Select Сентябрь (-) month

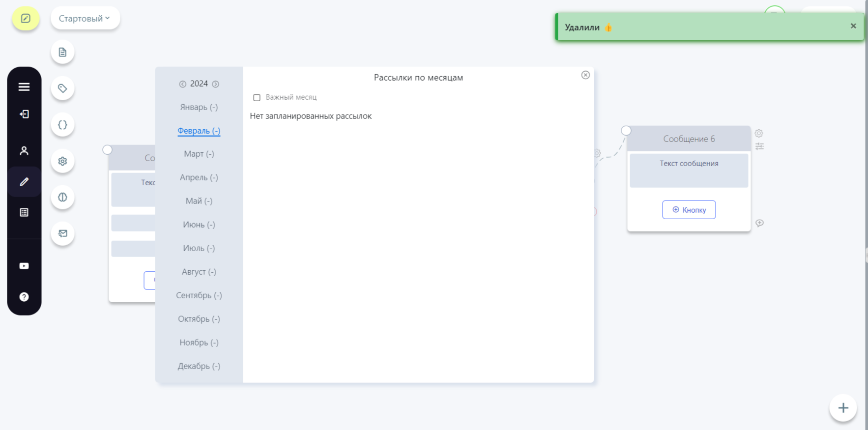click(x=199, y=295)
